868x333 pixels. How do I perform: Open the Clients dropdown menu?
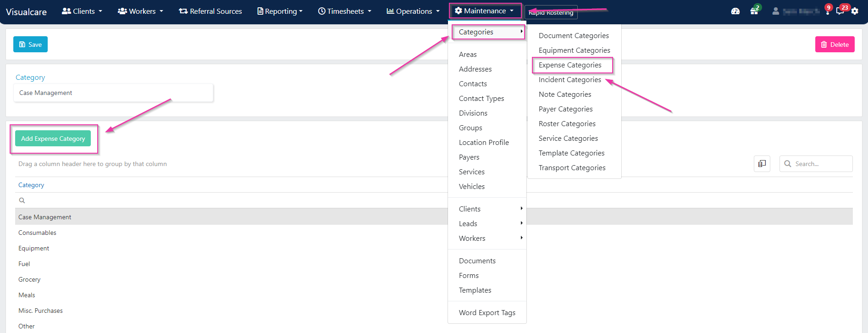[x=82, y=11]
